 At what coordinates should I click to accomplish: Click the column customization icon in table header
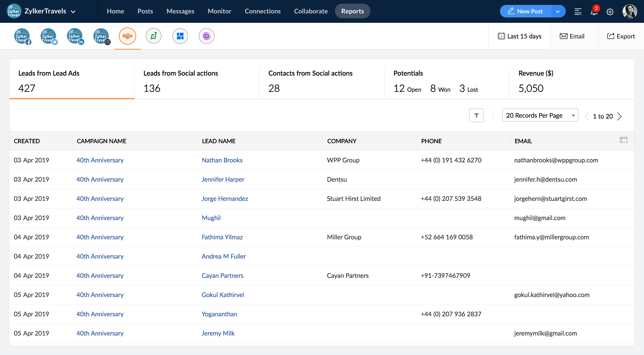pyautogui.click(x=623, y=140)
